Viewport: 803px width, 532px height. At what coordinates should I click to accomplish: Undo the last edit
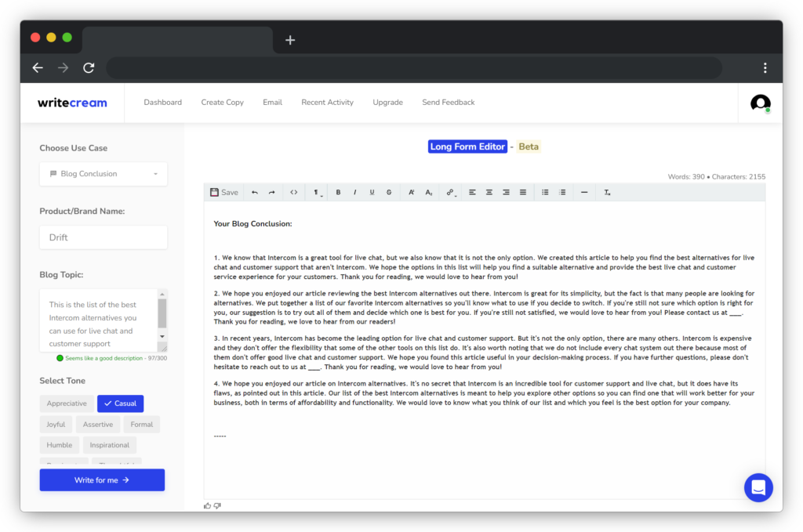click(255, 192)
